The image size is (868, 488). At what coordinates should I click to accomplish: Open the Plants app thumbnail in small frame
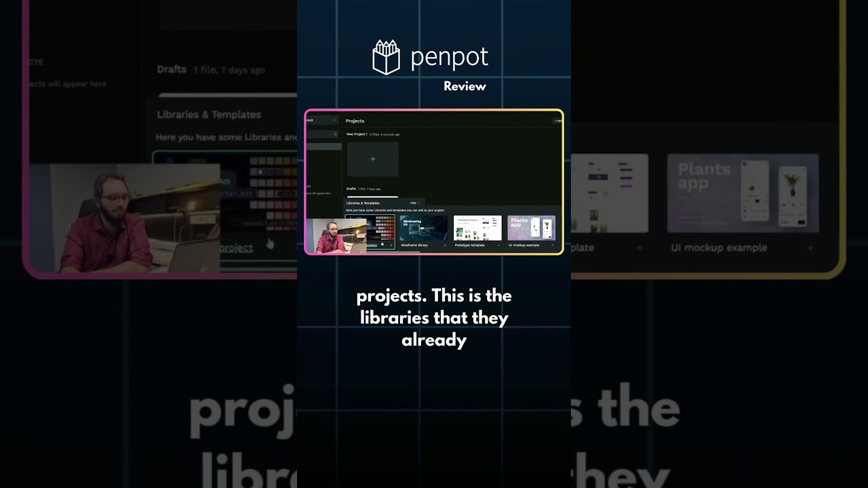coord(532,228)
